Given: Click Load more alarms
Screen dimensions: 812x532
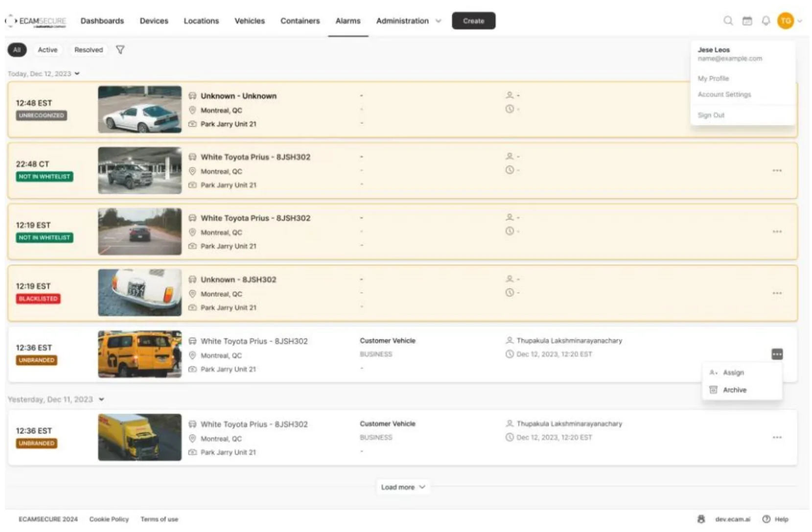Looking at the screenshot, I should point(403,487).
